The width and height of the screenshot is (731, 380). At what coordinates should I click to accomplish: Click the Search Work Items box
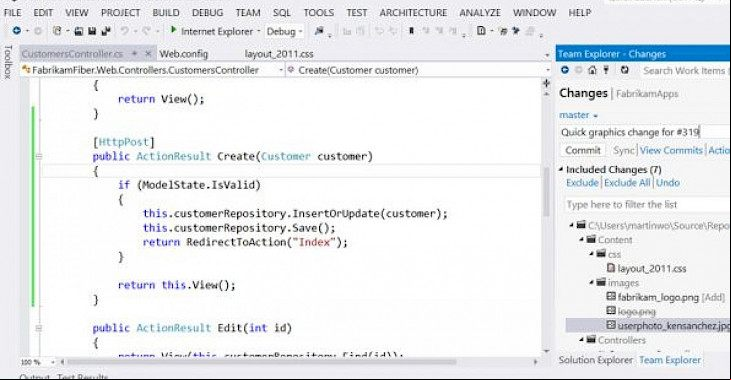[684, 70]
